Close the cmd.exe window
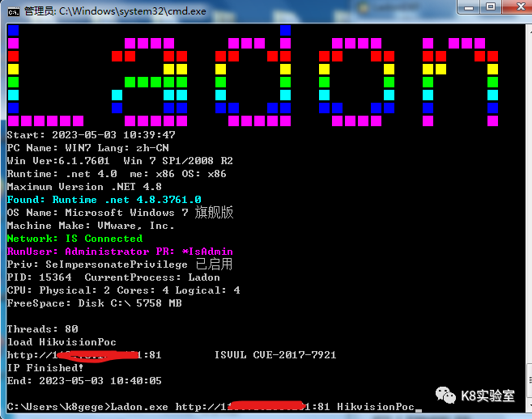 pyautogui.click(x=519, y=7)
